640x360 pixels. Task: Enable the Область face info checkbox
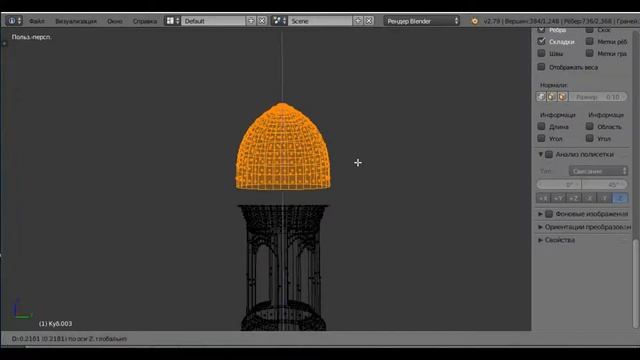[589, 126]
